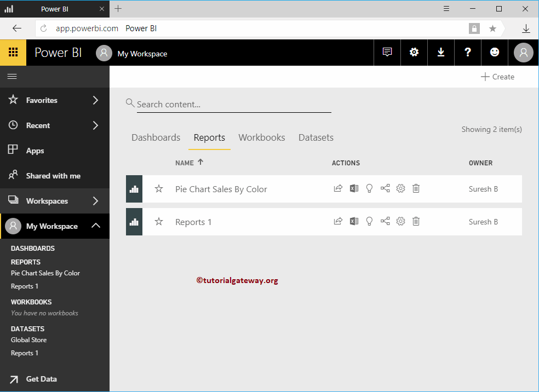Delete the Pie Chart Sales By Color report

416,188
